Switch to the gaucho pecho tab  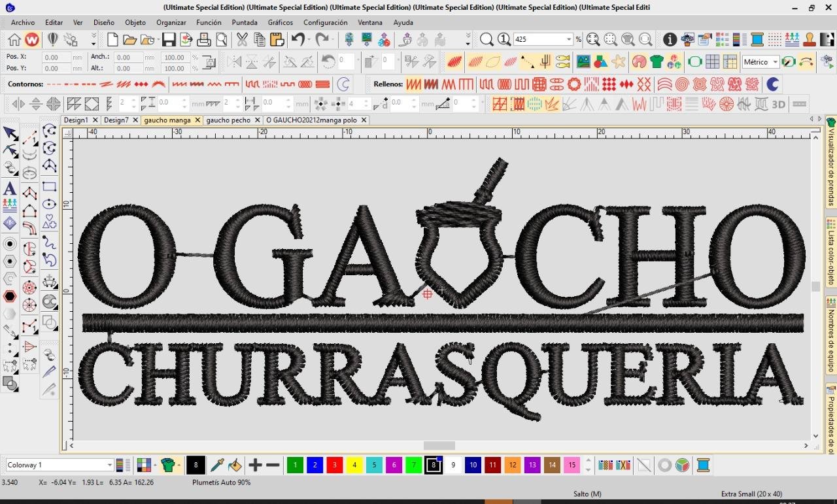[x=228, y=120]
